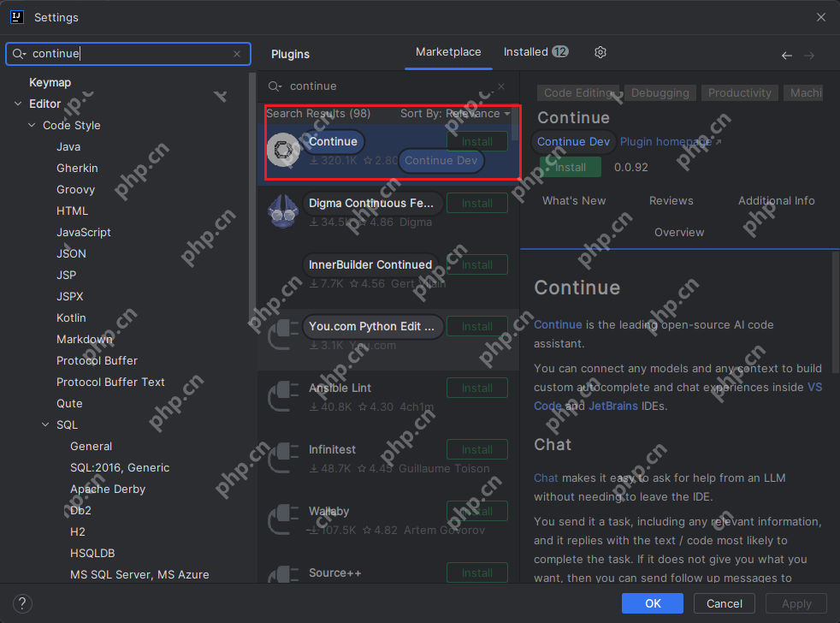Navigate back with the left arrow icon
The image size is (840, 623).
[x=786, y=56]
